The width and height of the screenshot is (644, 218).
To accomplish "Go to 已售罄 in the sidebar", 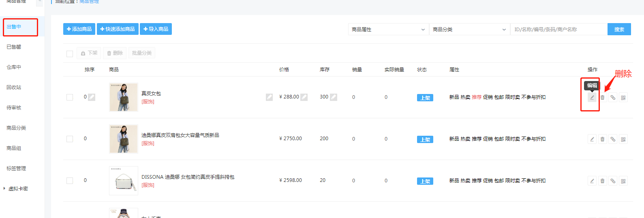I will pos(14,47).
